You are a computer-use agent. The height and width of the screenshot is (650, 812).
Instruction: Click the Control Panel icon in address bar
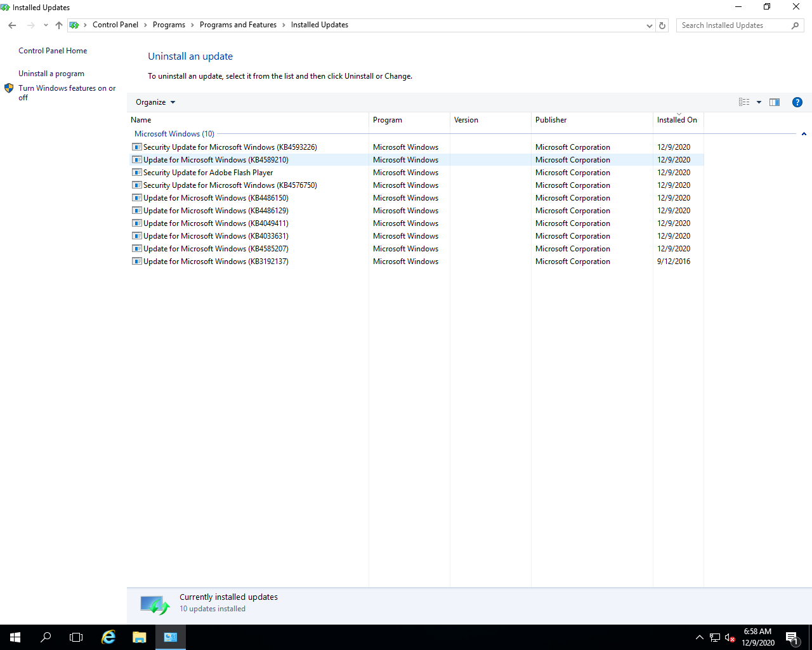pyautogui.click(x=74, y=25)
